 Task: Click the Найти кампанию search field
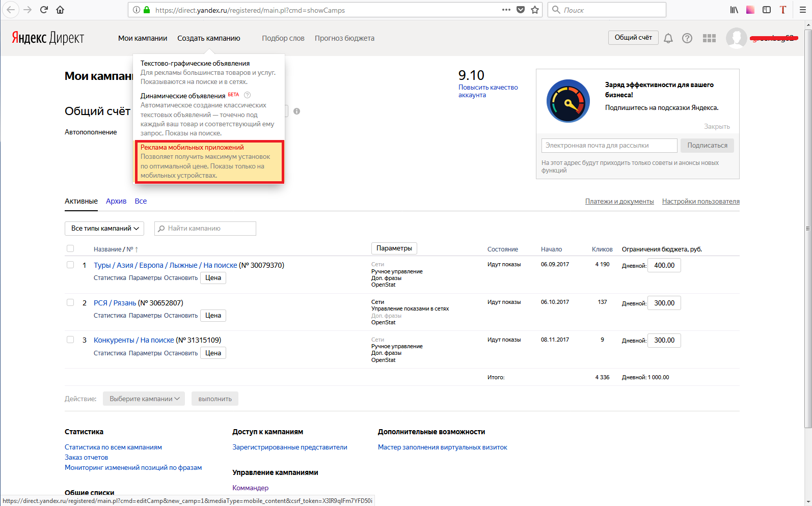click(205, 229)
